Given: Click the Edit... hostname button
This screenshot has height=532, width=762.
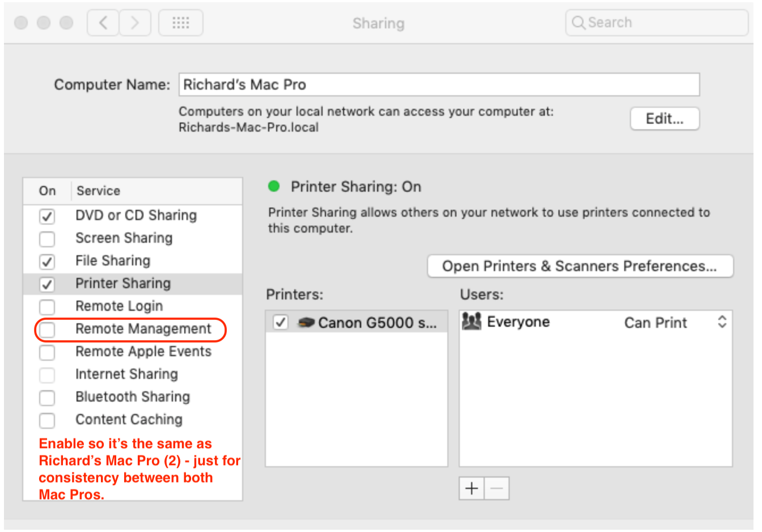Looking at the screenshot, I should pyautogui.click(x=664, y=119).
